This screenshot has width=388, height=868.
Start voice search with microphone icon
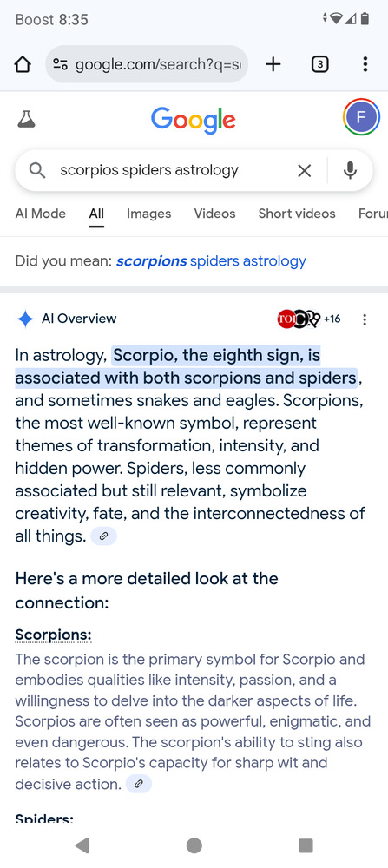coord(350,170)
